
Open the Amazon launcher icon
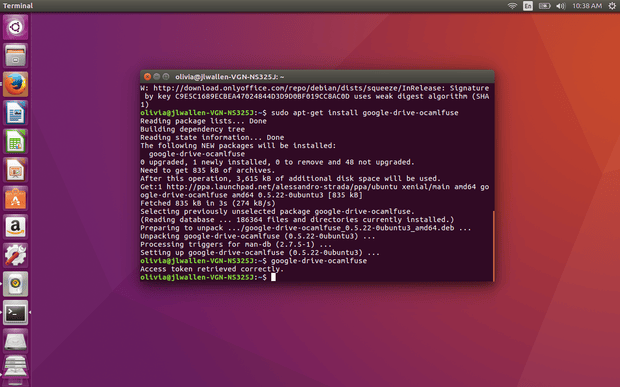click(15, 227)
